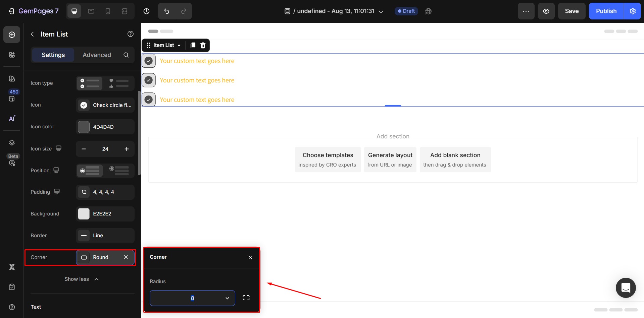The height and width of the screenshot is (318, 644).
Task: Select the mobile device view
Action: point(108,11)
